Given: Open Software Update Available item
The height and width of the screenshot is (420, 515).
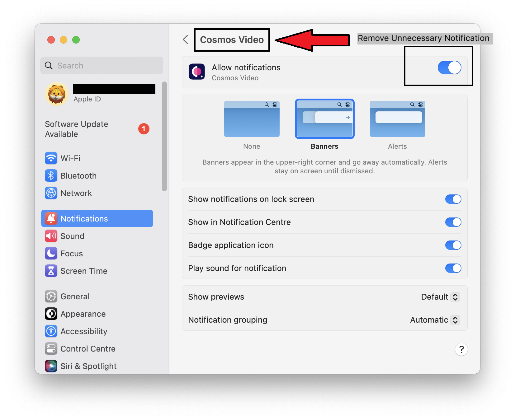Looking at the screenshot, I should tap(97, 129).
